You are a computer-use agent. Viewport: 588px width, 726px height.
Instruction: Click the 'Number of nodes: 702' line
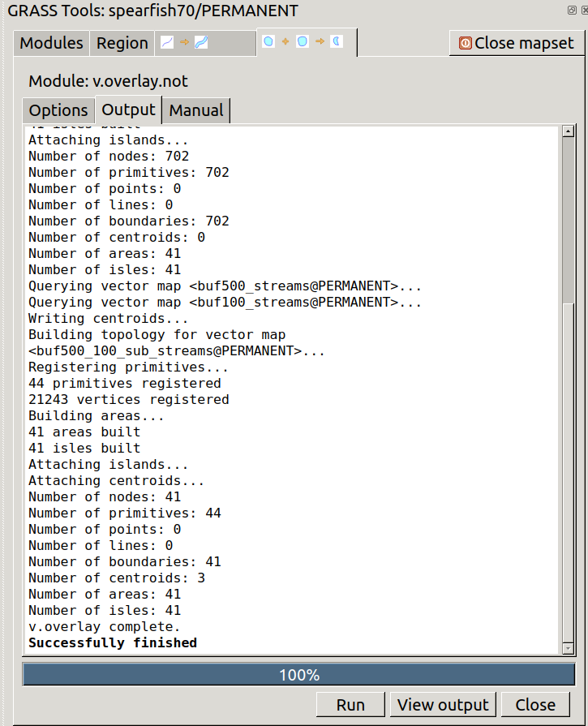109,156
